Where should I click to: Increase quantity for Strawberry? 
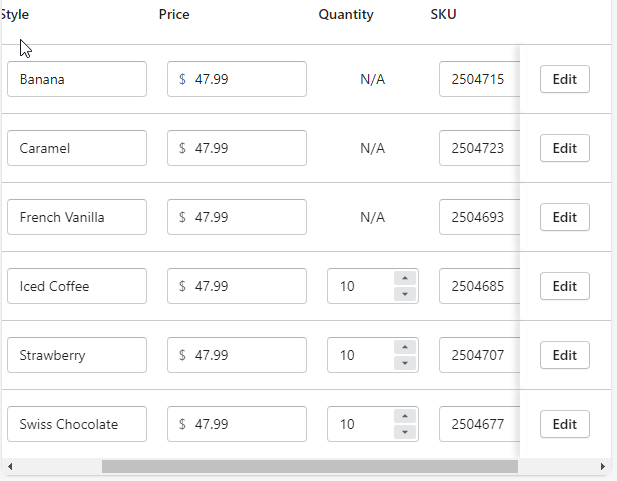[x=404, y=348]
